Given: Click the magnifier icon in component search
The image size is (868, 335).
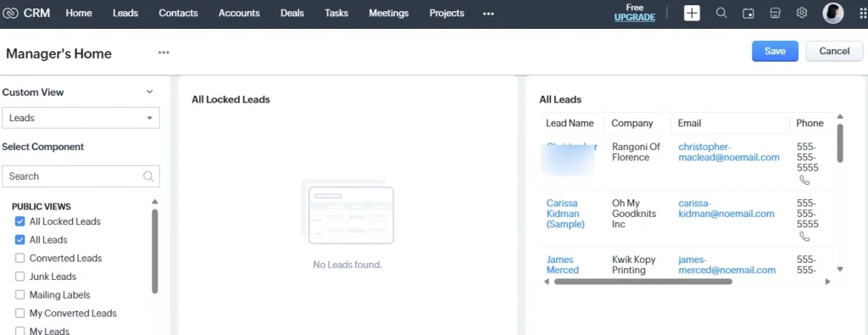Looking at the screenshot, I should click(x=147, y=176).
